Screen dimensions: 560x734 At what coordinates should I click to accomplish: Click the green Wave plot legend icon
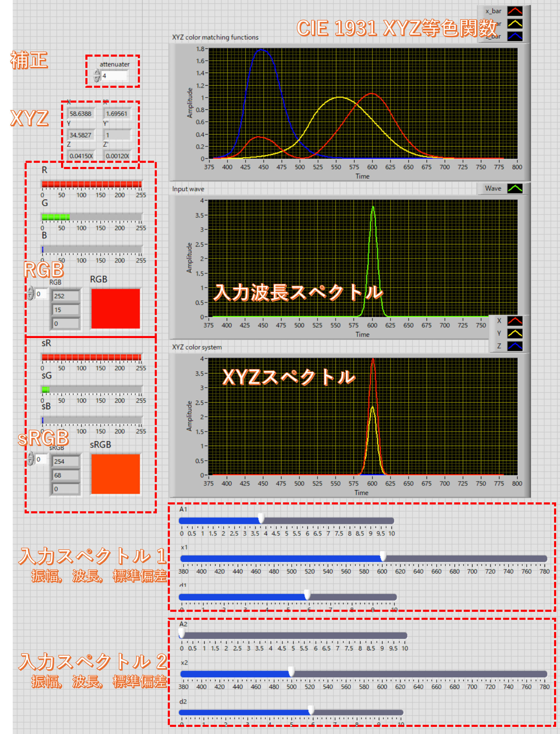click(515, 188)
